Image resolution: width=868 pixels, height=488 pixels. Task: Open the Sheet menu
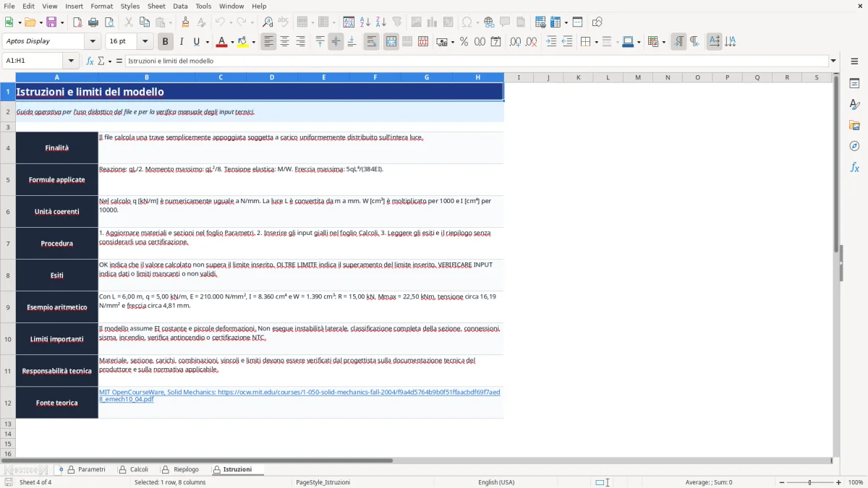(156, 6)
